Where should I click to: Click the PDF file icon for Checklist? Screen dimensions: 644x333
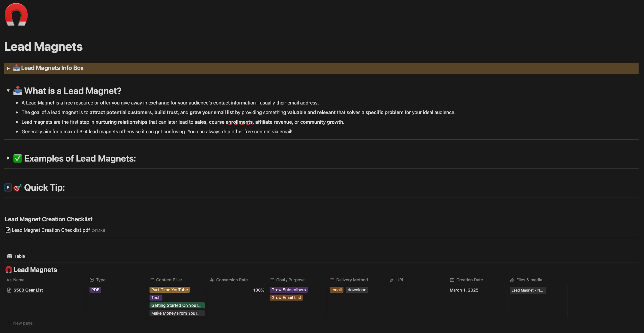8,230
